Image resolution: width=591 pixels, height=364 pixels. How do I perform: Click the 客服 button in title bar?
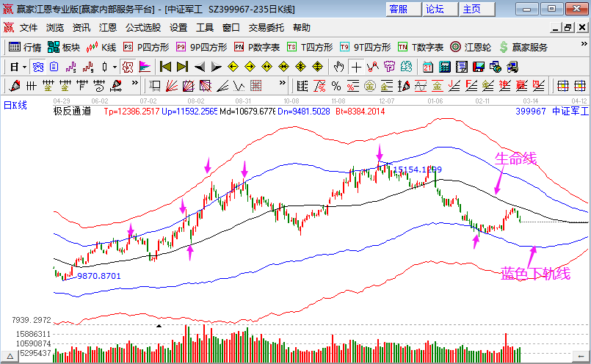(403, 9)
